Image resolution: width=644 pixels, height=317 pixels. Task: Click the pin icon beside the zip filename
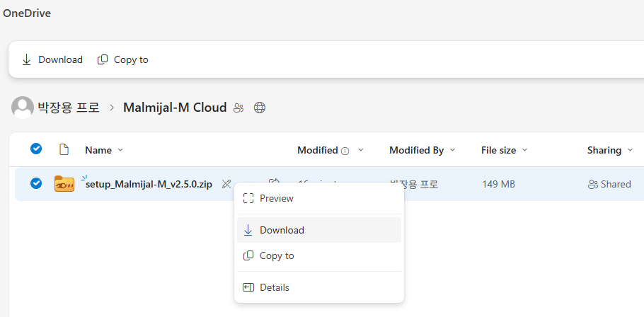[x=226, y=184]
